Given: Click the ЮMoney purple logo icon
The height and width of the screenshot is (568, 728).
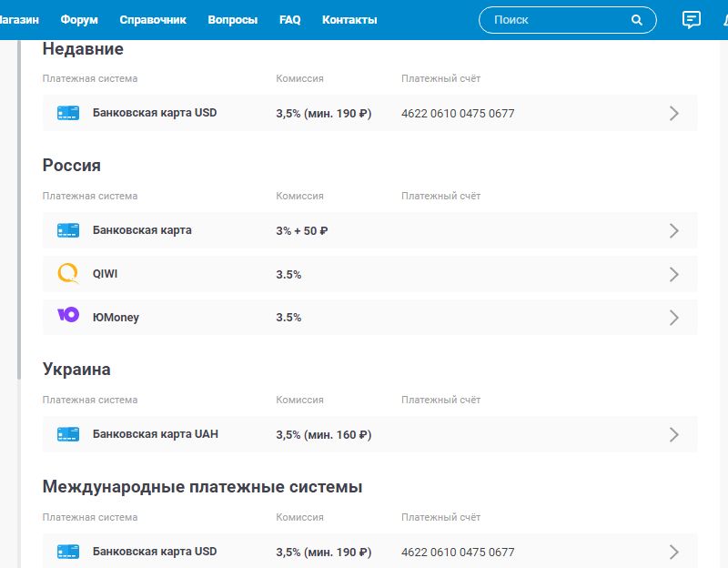Looking at the screenshot, I should pos(67,317).
